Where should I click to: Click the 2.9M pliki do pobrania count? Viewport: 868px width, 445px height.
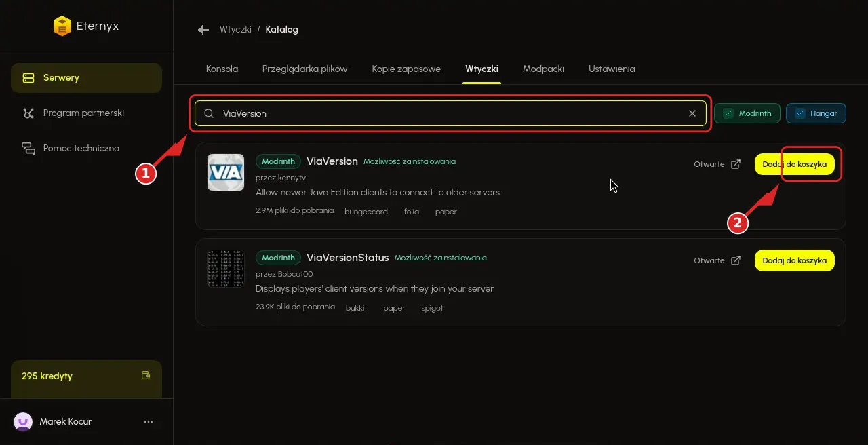[x=295, y=210]
